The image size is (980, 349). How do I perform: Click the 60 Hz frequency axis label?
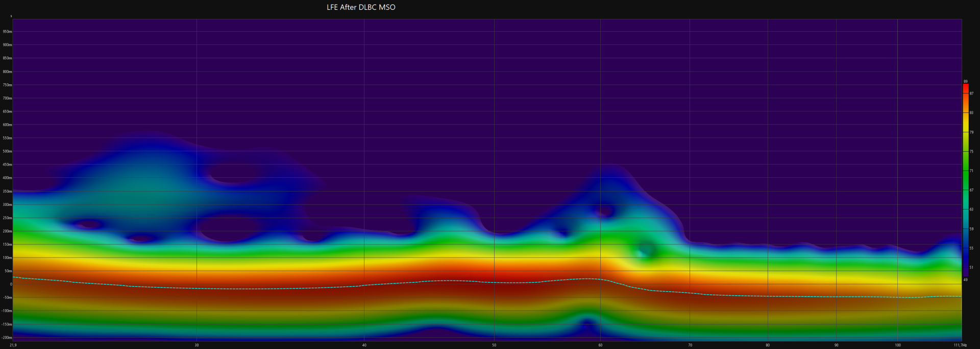(x=600, y=345)
